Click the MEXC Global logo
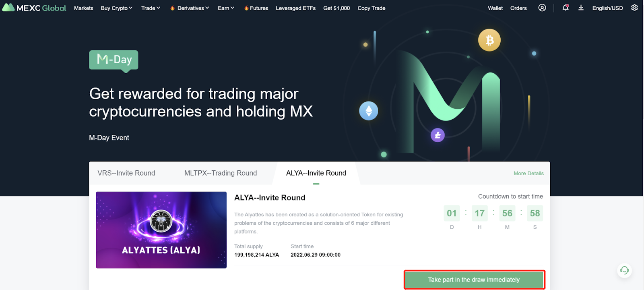 point(34,8)
